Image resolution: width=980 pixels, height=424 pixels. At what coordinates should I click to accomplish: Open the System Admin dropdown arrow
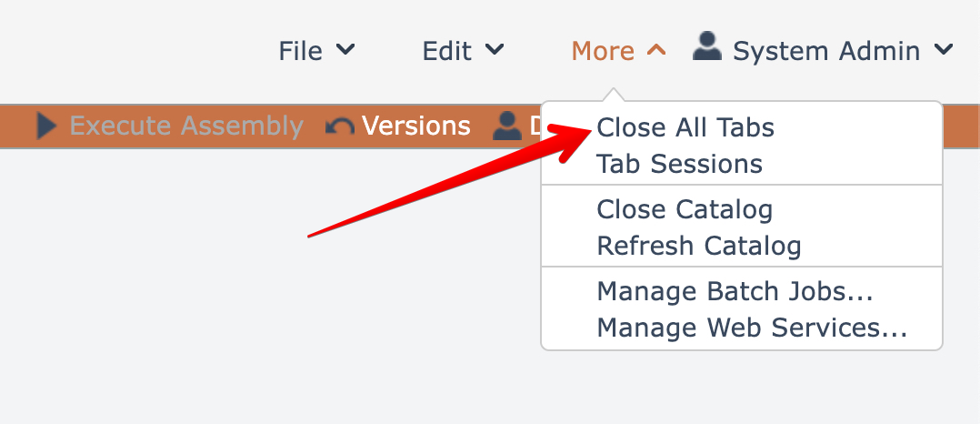click(x=944, y=50)
